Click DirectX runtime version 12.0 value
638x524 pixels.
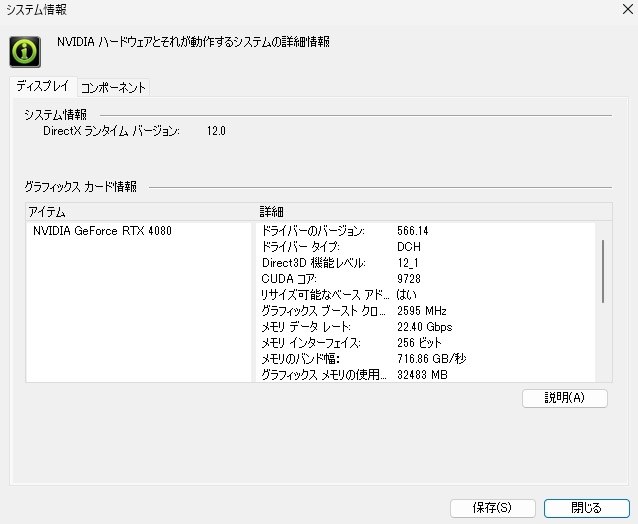(216, 131)
